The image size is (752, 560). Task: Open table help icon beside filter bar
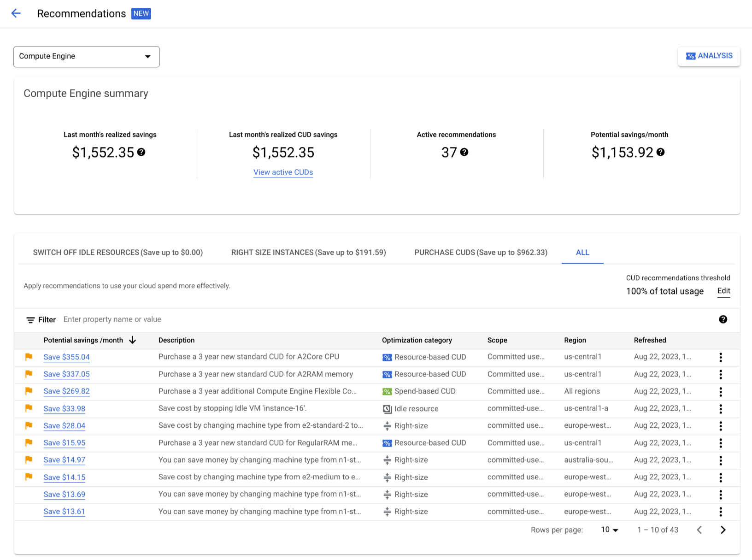[x=723, y=319]
